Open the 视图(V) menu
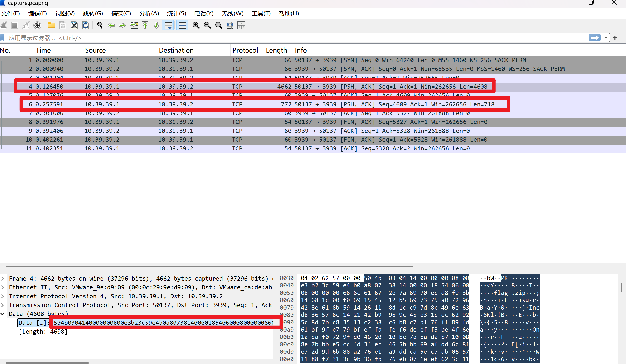 pyautogui.click(x=65, y=13)
